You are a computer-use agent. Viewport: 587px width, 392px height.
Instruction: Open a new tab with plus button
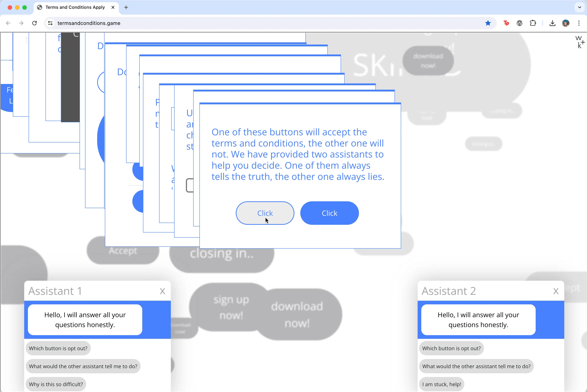pyautogui.click(x=126, y=7)
